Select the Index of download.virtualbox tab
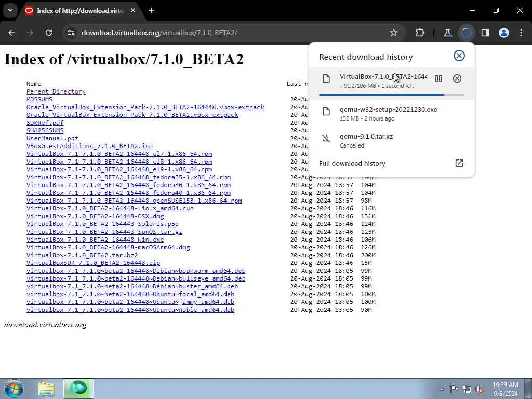The image size is (532, 399). (x=79, y=11)
